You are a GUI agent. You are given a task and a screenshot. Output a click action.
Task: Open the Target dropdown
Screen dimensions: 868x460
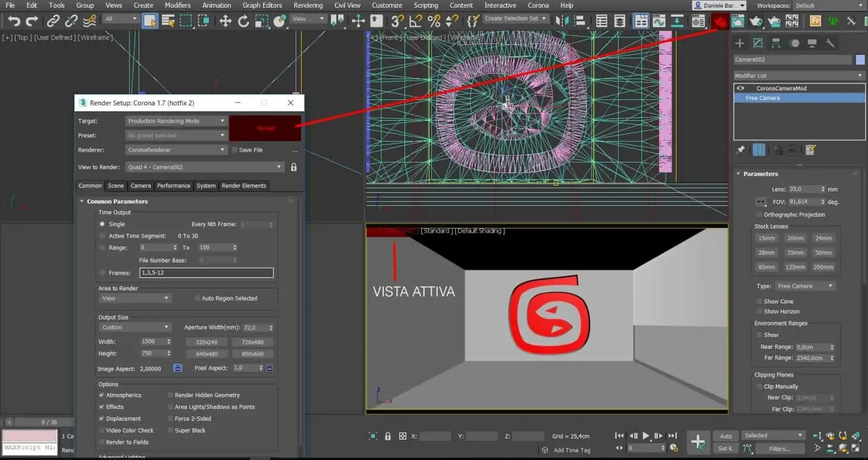(x=177, y=121)
